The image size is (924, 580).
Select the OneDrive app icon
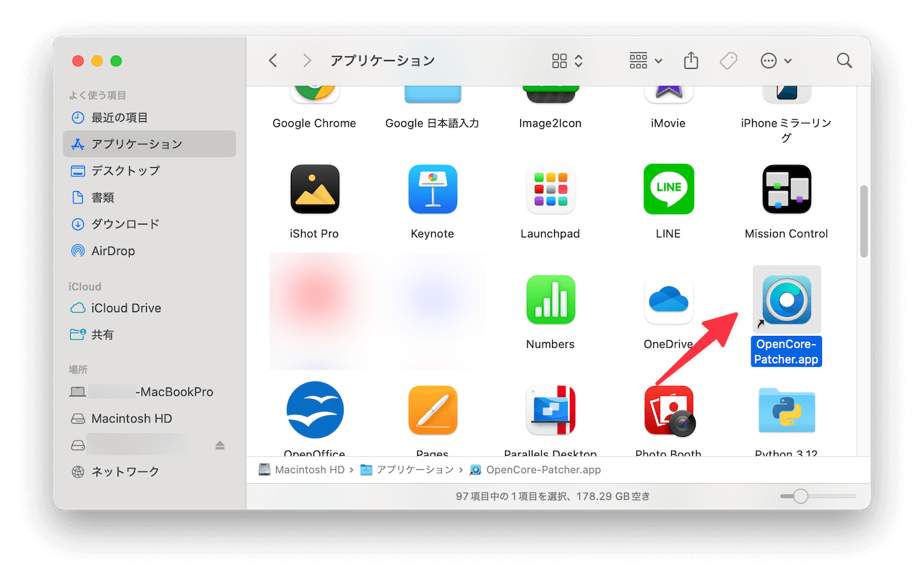[x=668, y=300]
